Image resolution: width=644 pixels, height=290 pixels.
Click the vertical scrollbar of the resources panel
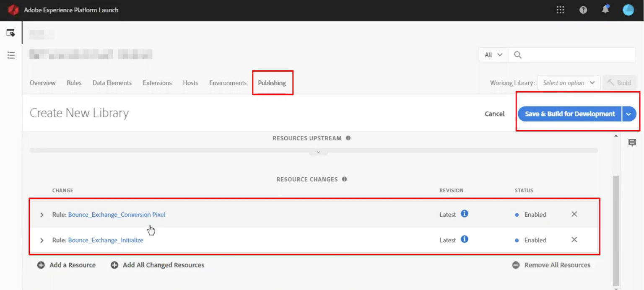point(616,230)
